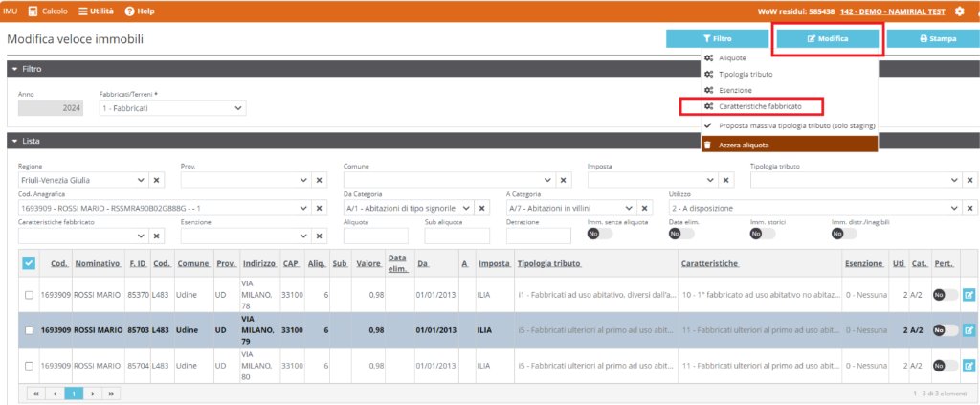980x405 pixels.
Task: Edit the VIA MILANO, 80 row via pencil icon
Action: pyautogui.click(x=969, y=365)
